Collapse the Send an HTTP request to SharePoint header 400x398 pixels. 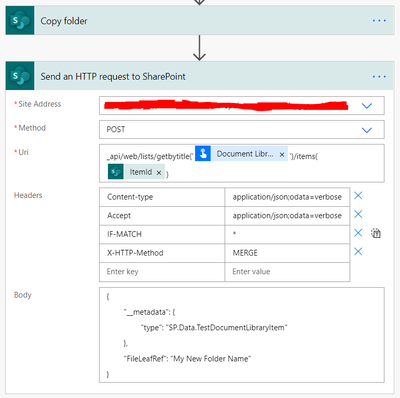tap(200, 76)
